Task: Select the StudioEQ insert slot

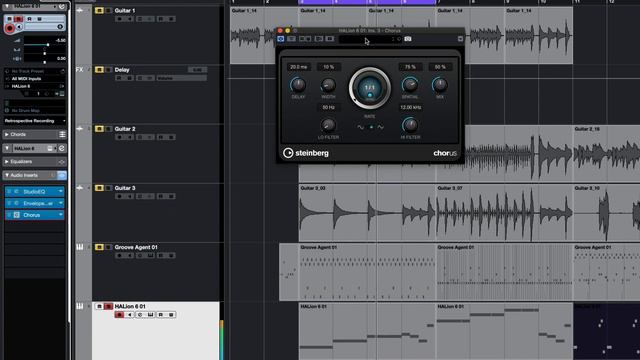Action: point(35,191)
